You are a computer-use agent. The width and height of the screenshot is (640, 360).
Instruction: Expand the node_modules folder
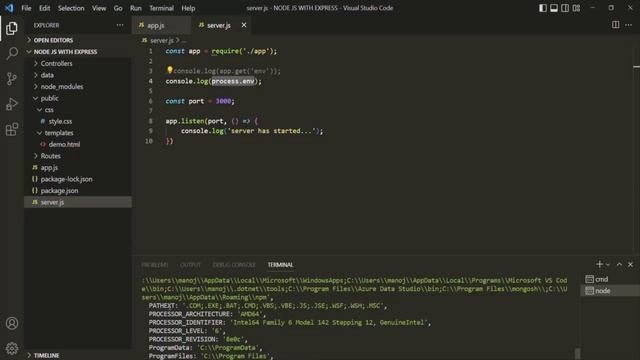click(62, 87)
